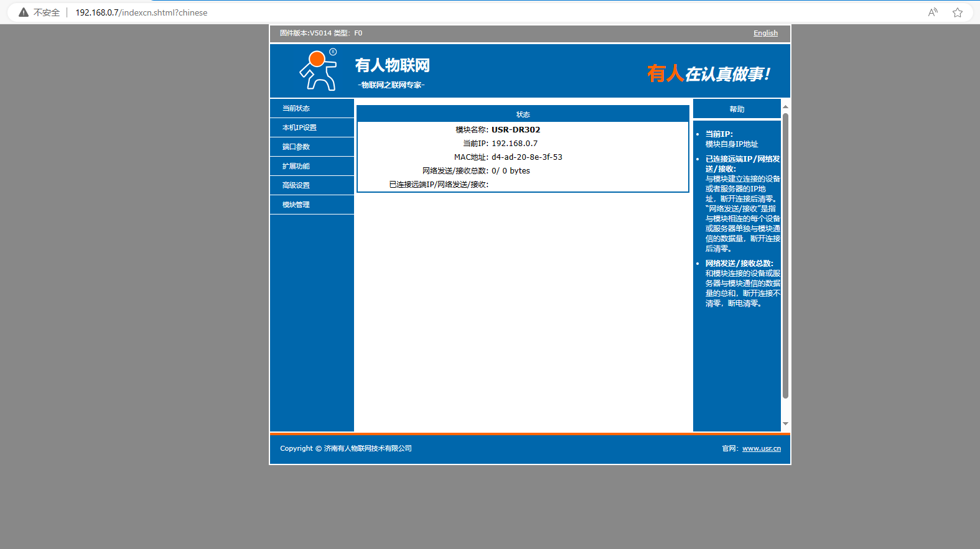Click the 当前IP help heading
This screenshot has height=549, width=980.
tap(719, 134)
